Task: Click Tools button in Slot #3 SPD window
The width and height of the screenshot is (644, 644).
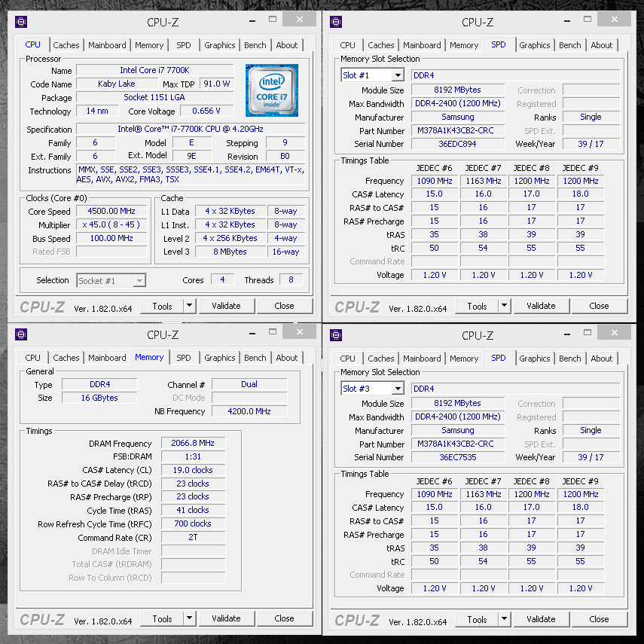Action: pos(477,619)
